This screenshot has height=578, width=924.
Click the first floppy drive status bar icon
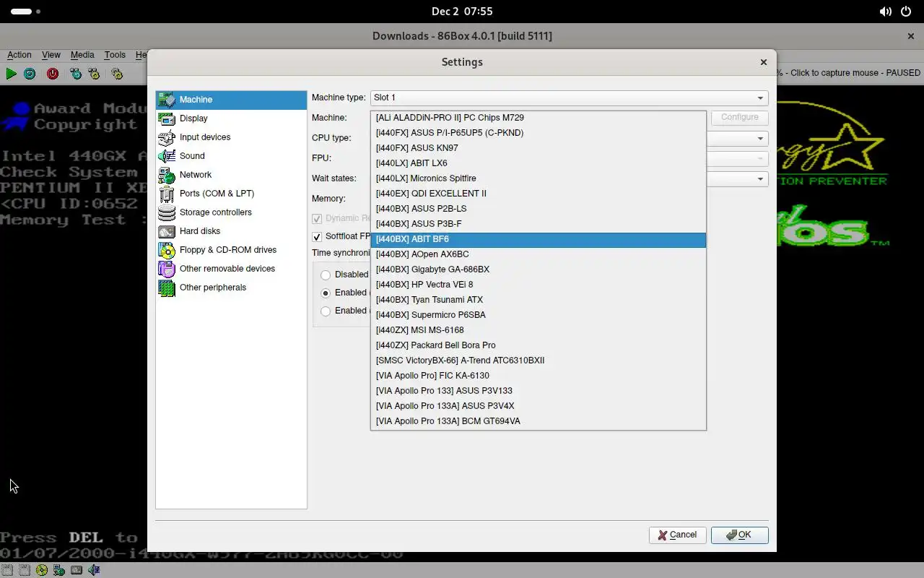click(6, 570)
